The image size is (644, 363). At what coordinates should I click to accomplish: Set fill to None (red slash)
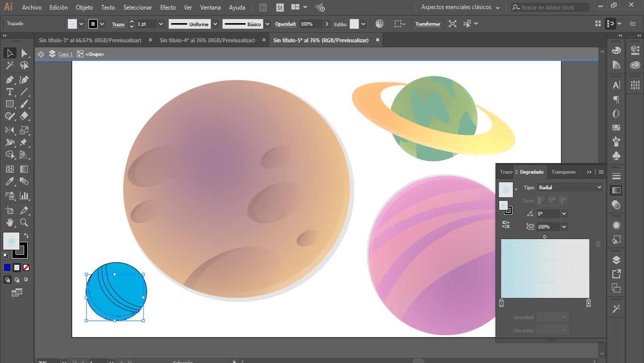coord(26,267)
